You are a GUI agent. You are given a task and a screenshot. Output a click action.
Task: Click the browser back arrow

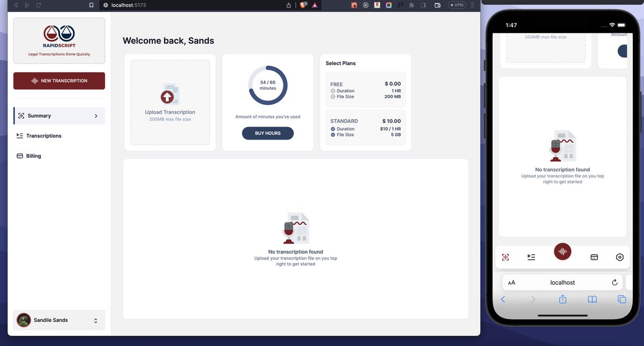click(x=15, y=5)
